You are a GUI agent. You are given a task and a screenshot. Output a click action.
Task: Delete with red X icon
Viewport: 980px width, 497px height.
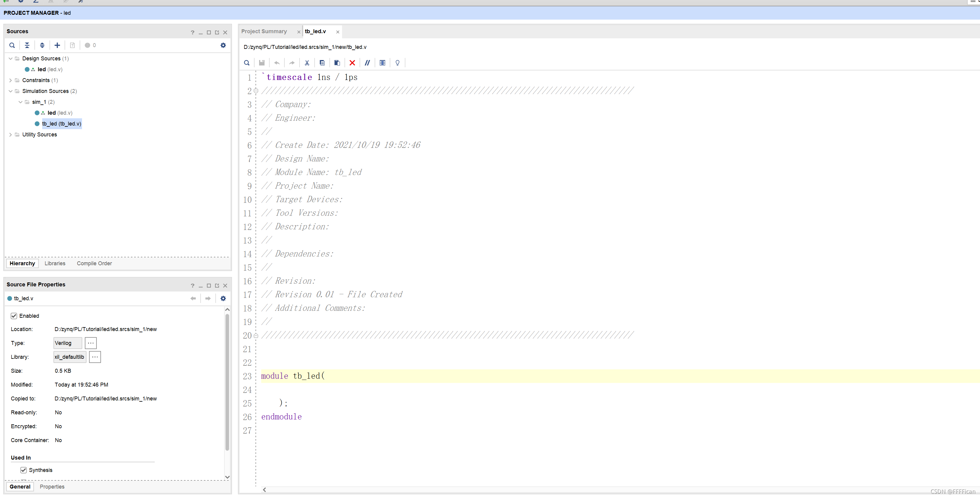point(352,63)
